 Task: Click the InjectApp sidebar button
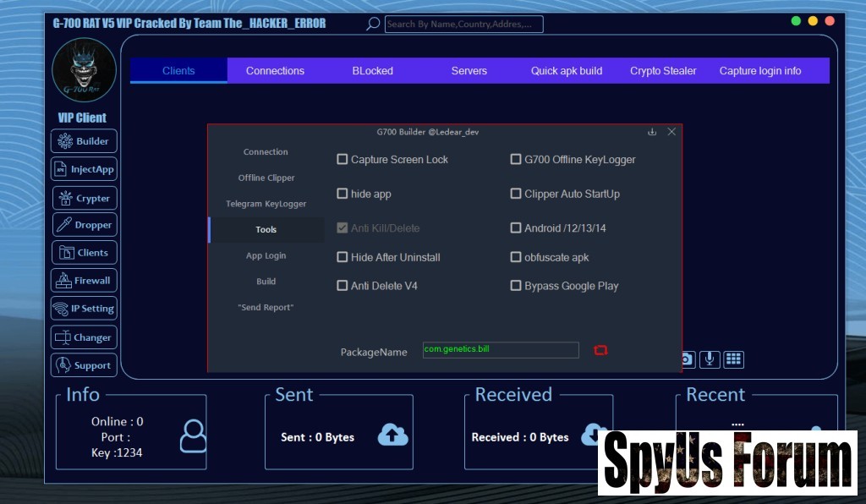(84, 169)
